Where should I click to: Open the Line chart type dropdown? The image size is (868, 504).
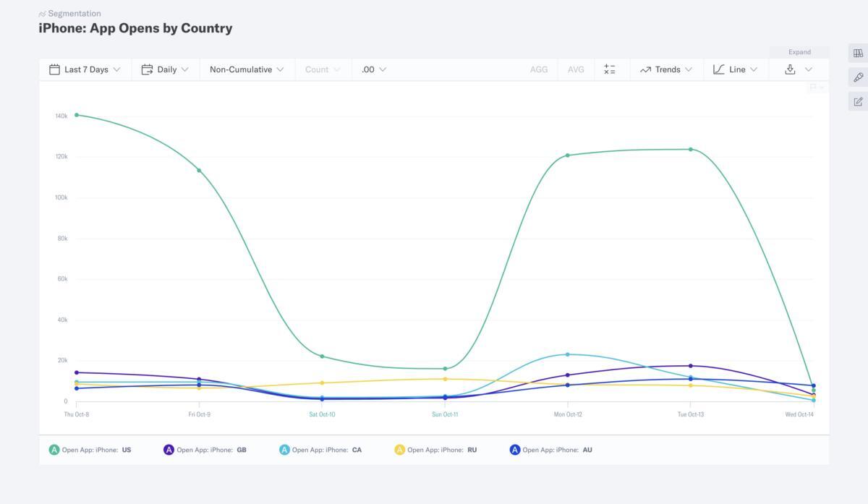(736, 69)
